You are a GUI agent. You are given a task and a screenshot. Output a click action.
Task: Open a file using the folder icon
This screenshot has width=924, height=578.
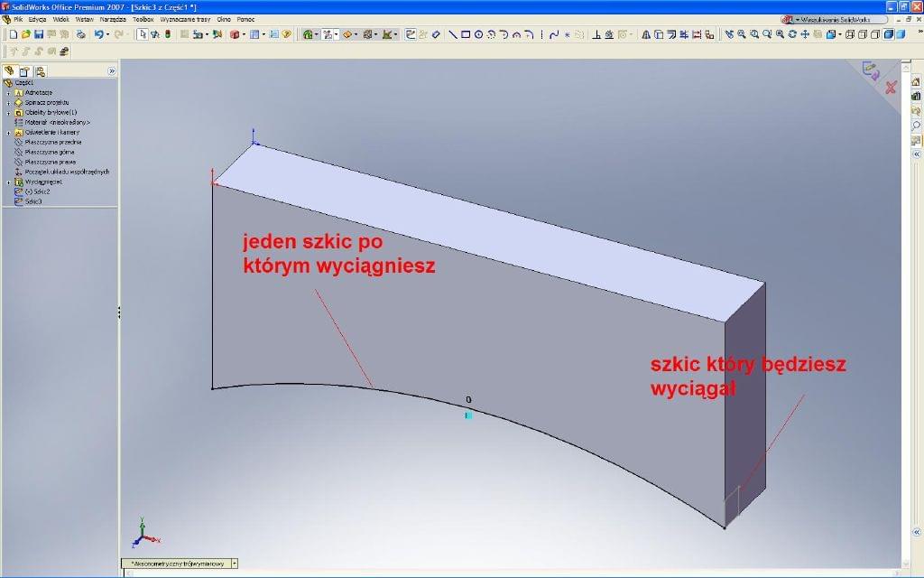[x=26, y=35]
